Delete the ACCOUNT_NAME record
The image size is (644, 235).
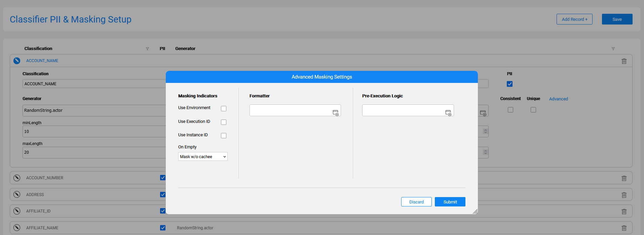tap(624, 61)
